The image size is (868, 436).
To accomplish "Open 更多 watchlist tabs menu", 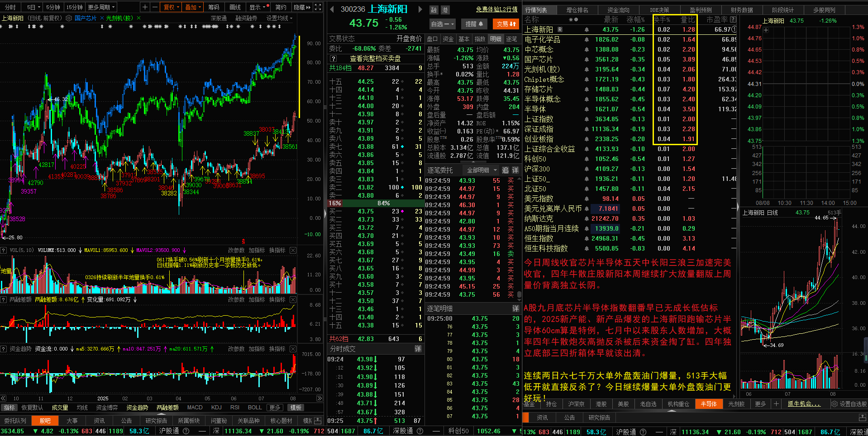I will [x=761, y=404].
